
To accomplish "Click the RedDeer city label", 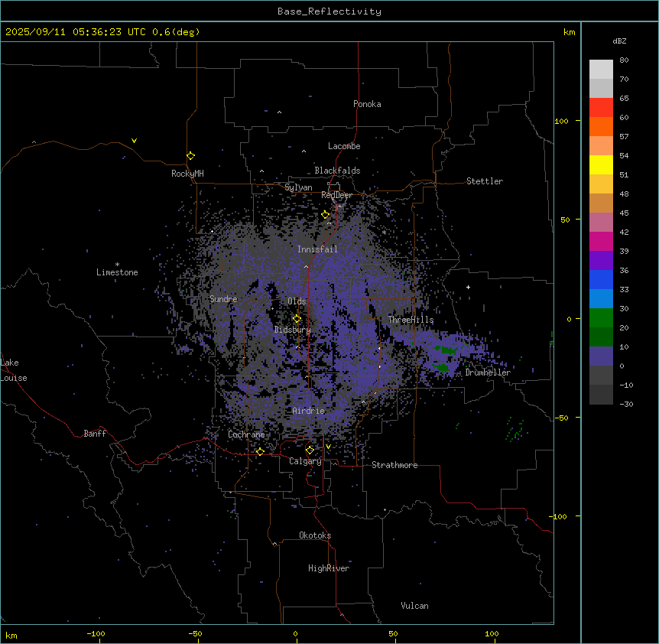I will pyautogui.click(x=336, y=195).
